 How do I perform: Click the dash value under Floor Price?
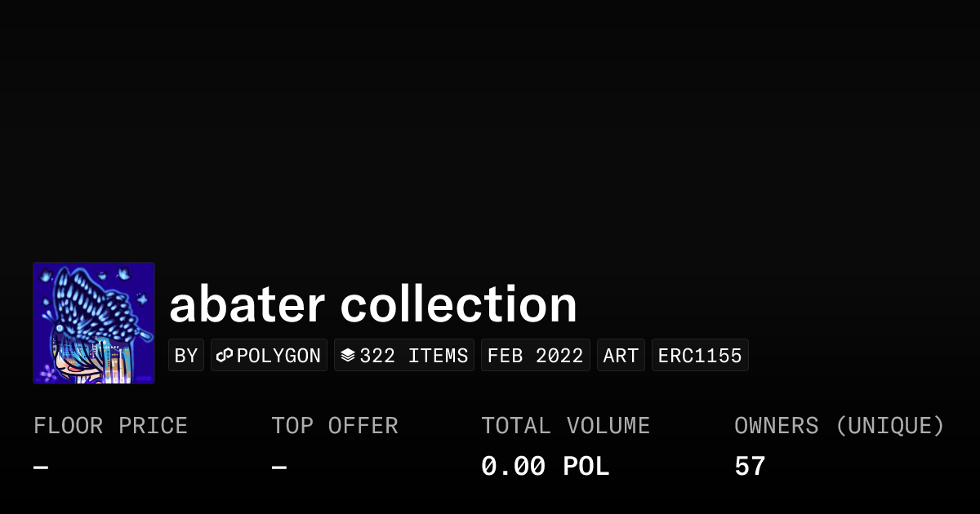click(x=41, y=467)
